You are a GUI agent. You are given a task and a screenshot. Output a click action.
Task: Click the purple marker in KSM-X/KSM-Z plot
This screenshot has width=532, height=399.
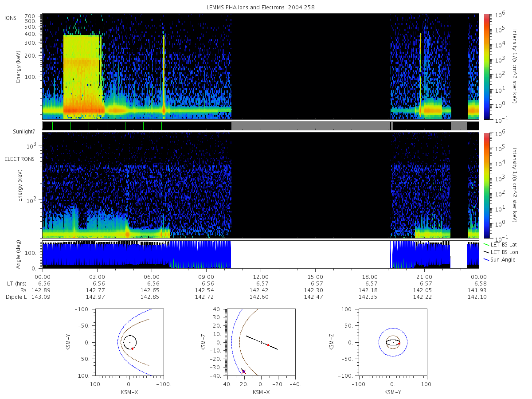tap(244, 372)
